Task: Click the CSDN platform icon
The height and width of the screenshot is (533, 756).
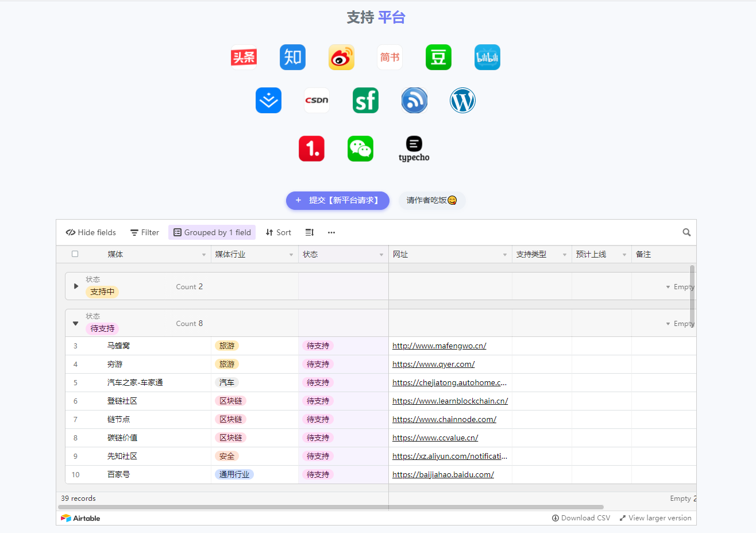Action: tap(317, 101)
